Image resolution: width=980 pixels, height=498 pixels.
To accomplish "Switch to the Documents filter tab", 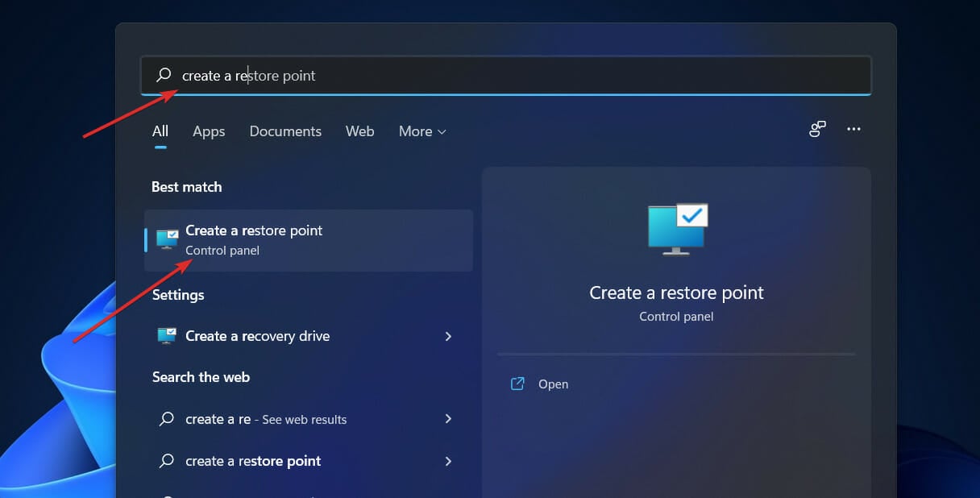I will coord(285,131).
